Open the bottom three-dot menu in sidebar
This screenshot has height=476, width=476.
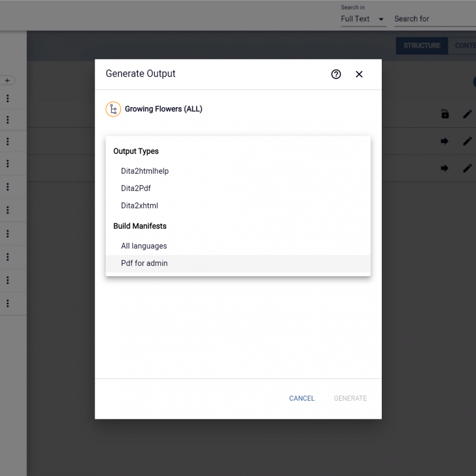click(x=8, y=304)
